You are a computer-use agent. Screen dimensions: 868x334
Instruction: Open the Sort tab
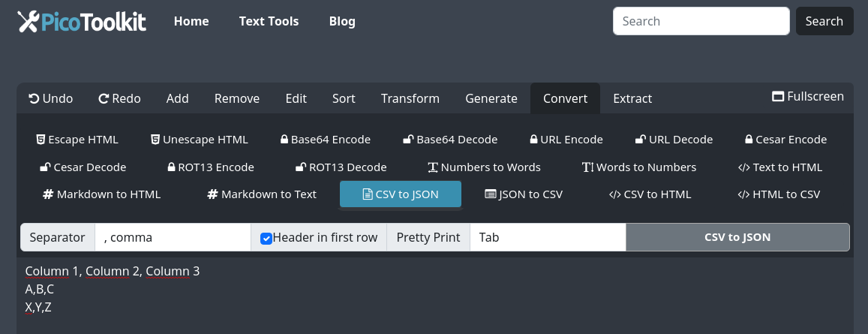tap(344, 98)
